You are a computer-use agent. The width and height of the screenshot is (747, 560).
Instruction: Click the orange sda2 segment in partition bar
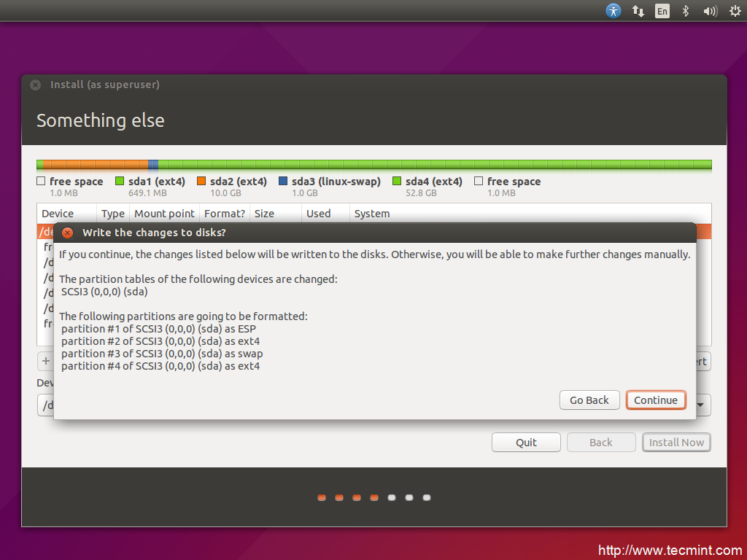coord(96,166)
